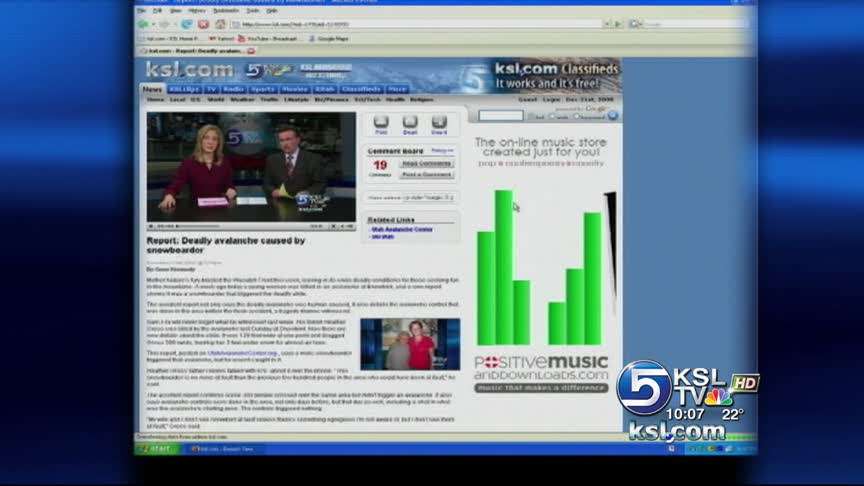Click the Health link in the sub-navigation
The height and width of the screenshot is (486, 864).
(395, 100)
